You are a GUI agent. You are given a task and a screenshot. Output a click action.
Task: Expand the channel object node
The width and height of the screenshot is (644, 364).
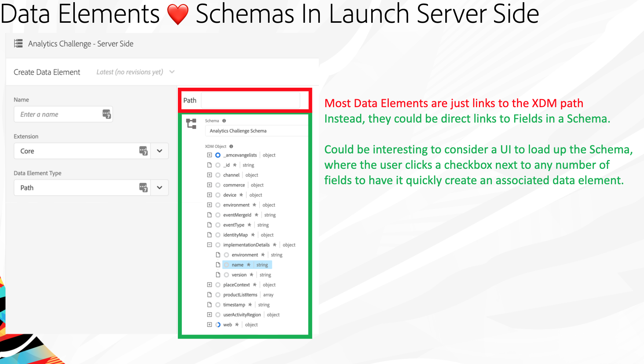(209, 175)
